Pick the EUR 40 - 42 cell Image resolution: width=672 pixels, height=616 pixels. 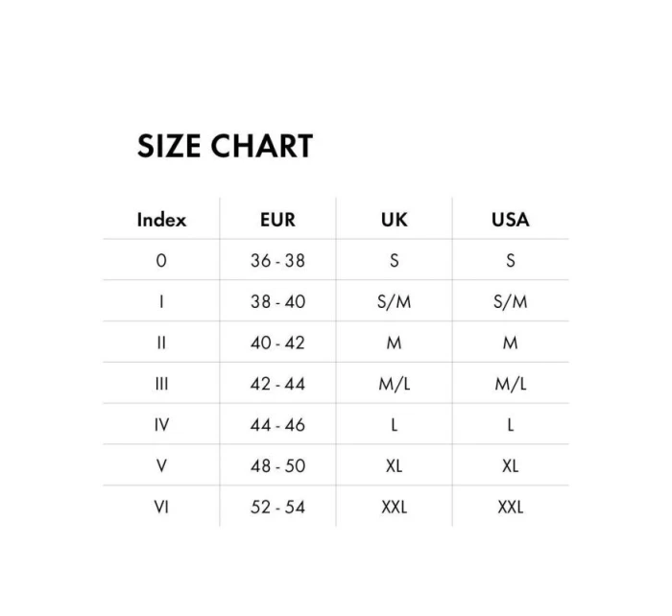tap(277, 343)
